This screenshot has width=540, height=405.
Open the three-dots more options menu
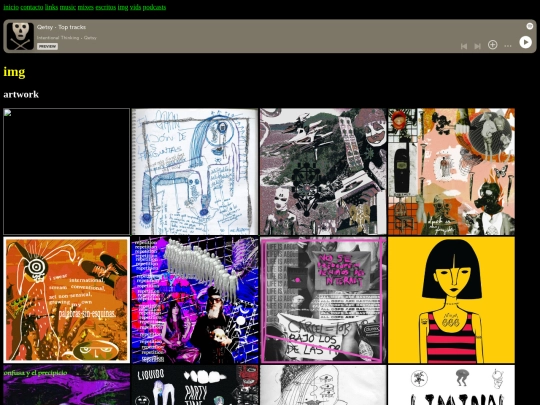[508, 46]
